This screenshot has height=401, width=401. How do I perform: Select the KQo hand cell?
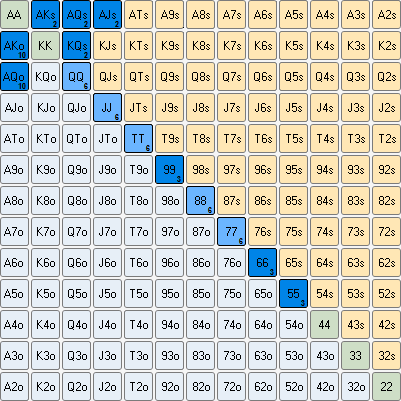(45, 77)
